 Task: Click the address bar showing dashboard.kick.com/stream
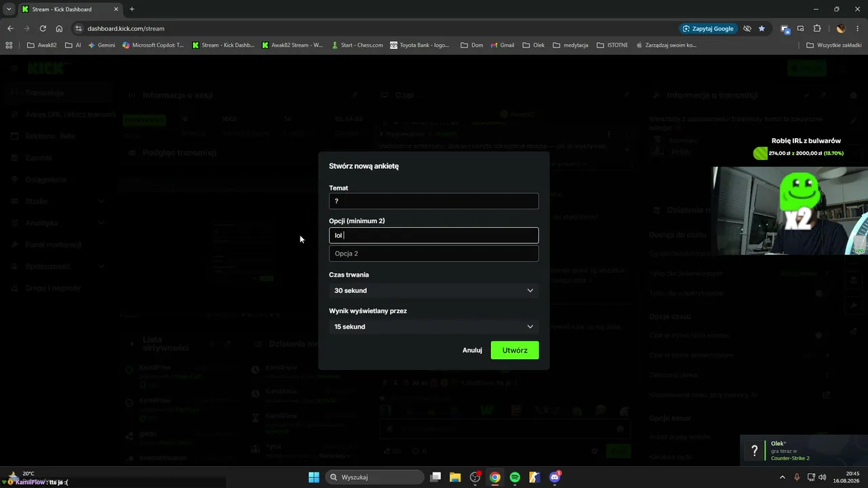tap(380, 28)
